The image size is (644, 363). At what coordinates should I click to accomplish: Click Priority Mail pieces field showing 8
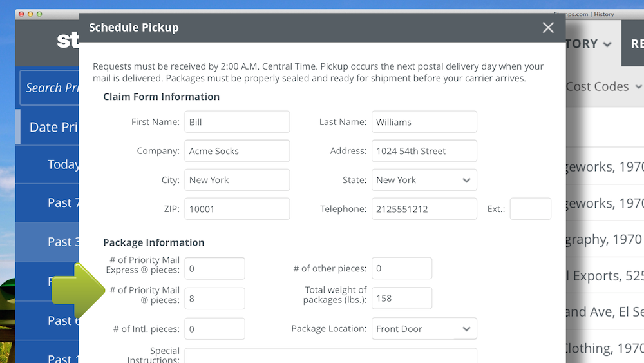[x=214, y=299]
